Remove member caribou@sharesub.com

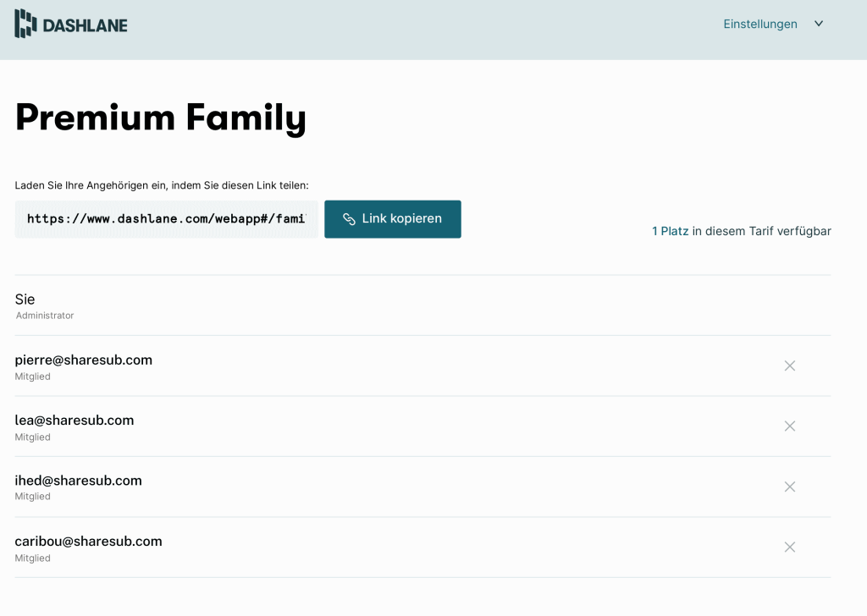coord(790,547)
